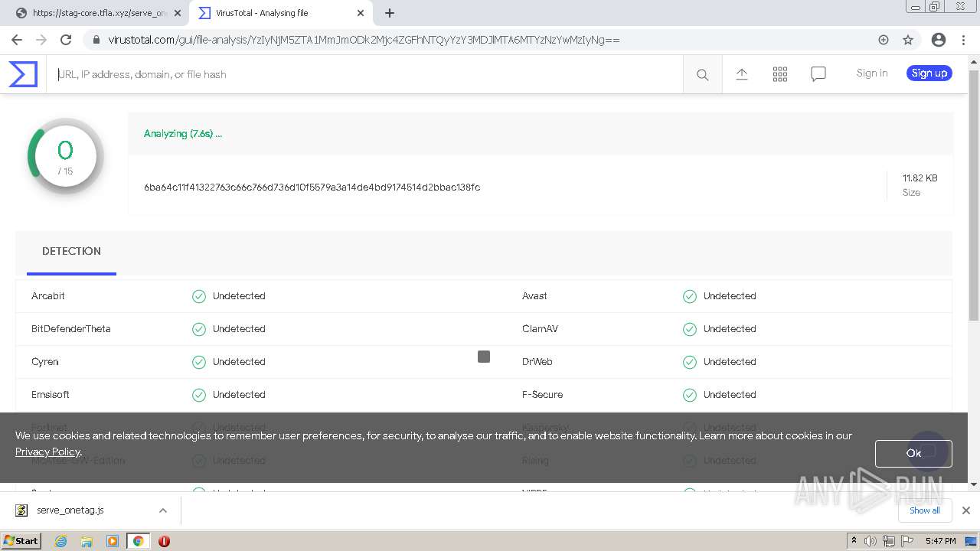Click the 11.82 KB size value

coord(920,178)
